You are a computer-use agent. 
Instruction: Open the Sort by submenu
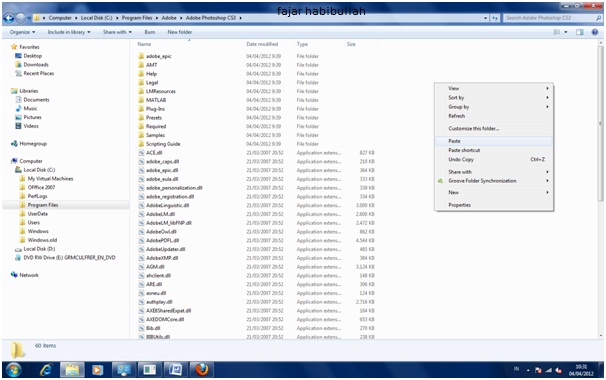click(494, 98)
